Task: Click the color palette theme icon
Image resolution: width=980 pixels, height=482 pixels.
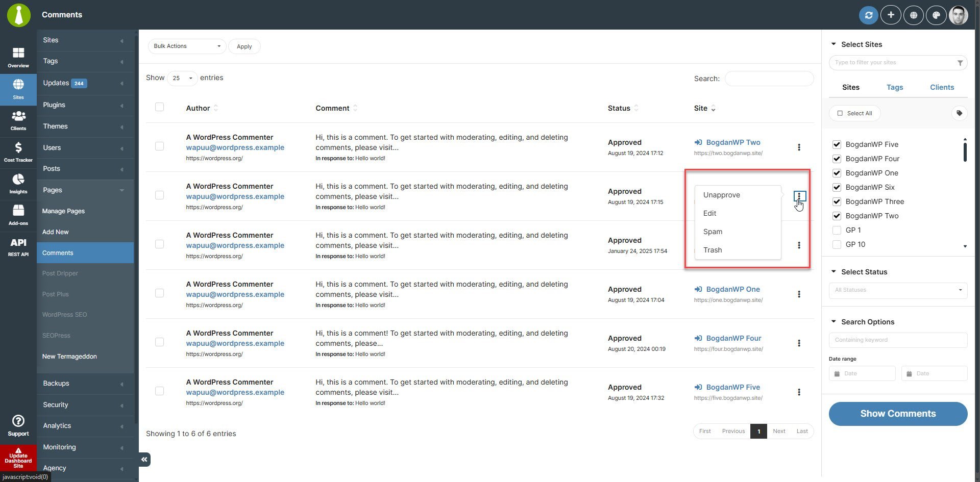Action: (x=936, y=15)
